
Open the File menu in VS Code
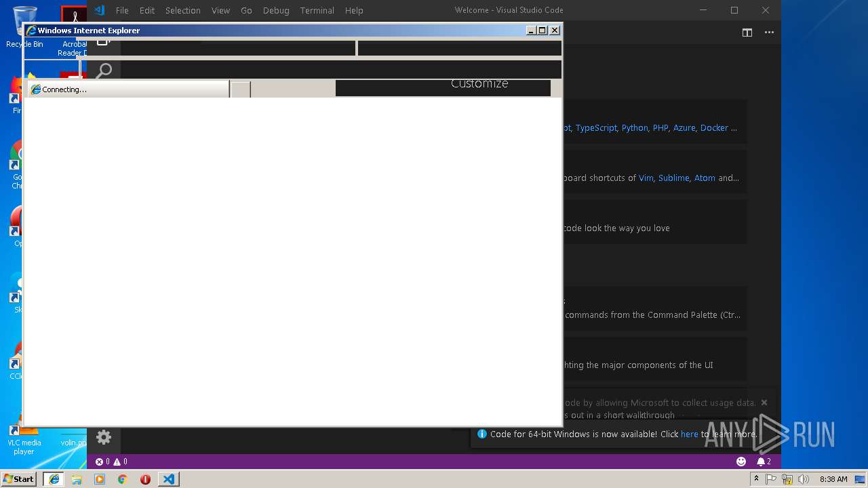click(x=122, y=10)
